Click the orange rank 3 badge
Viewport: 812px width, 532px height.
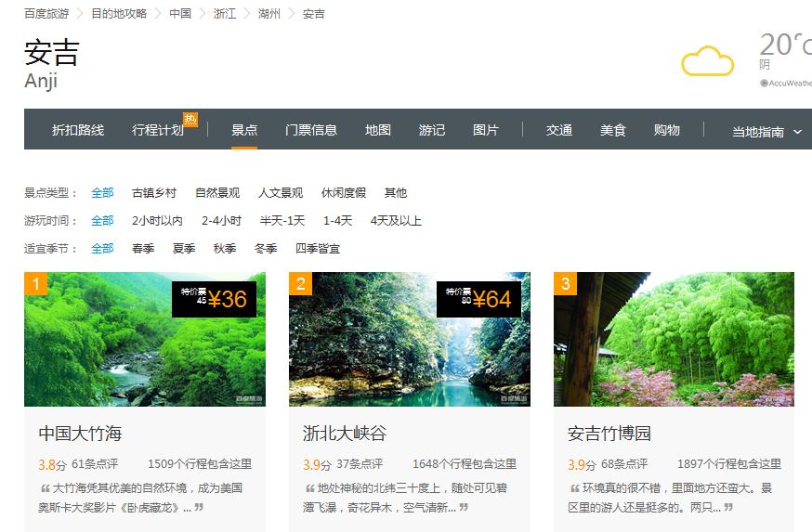(x=565, y=283)
